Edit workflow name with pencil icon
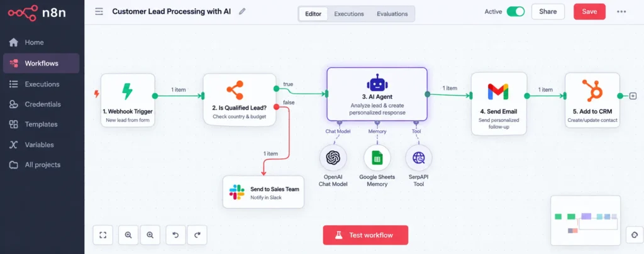The width and height of the screenshot is (644, 254). coord(242,11)
